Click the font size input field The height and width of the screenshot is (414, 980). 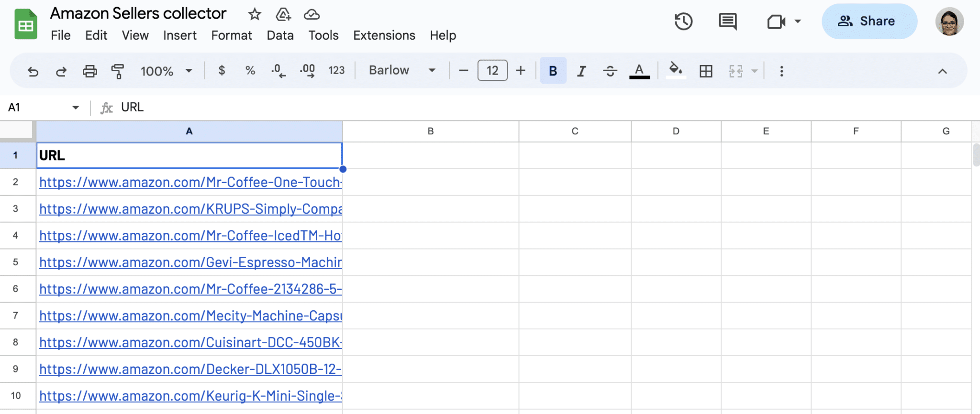(492, 71)
